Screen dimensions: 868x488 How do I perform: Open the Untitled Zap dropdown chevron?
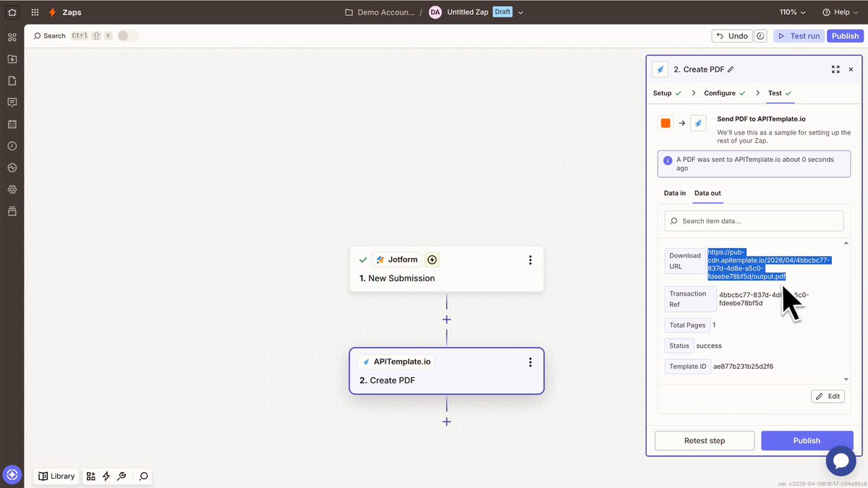[x=520, y=12]
